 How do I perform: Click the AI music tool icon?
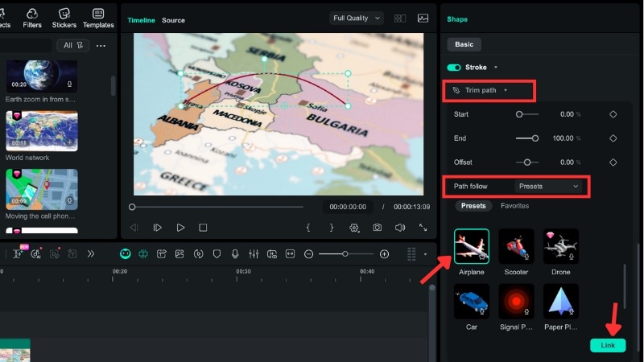click(35, 254)
